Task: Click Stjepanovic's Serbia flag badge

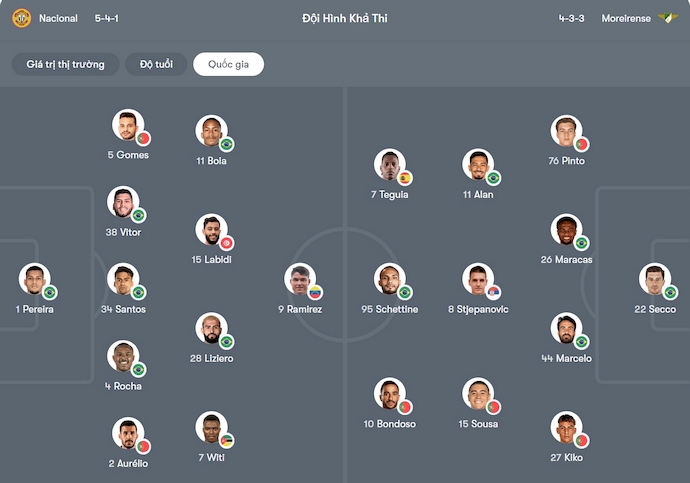Action: tap(493, 293)
